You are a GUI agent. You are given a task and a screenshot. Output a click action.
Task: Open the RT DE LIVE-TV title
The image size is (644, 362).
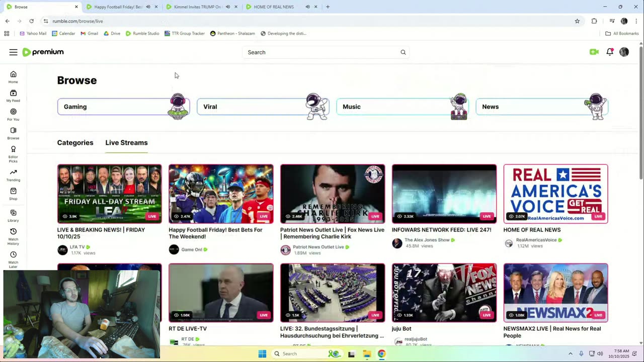click(x=188, y=329)
